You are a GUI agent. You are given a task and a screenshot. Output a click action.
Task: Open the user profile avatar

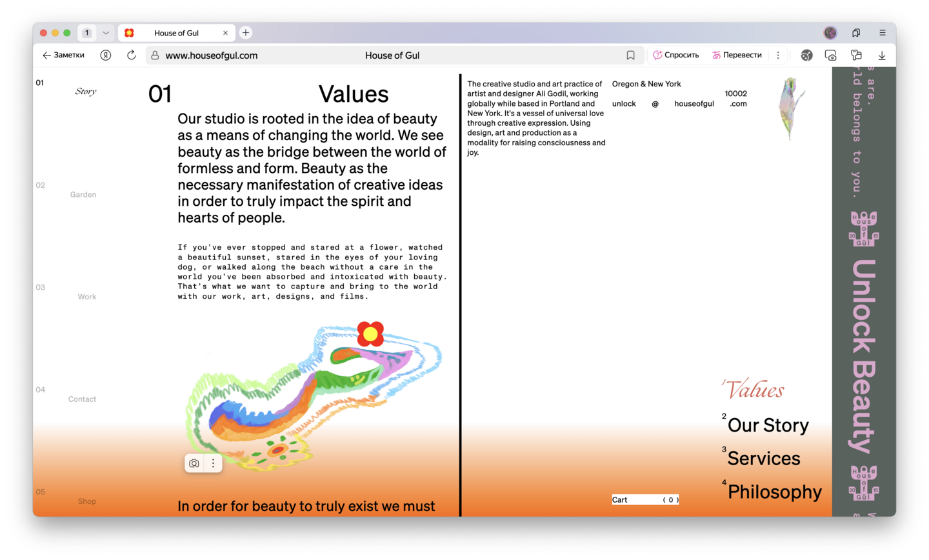pyautogui.click(x=830, y=33)
